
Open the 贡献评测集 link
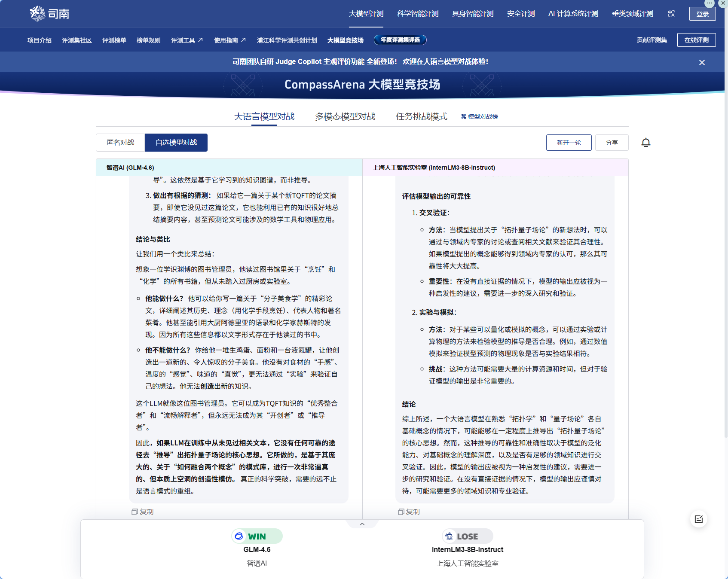(652, 40)
